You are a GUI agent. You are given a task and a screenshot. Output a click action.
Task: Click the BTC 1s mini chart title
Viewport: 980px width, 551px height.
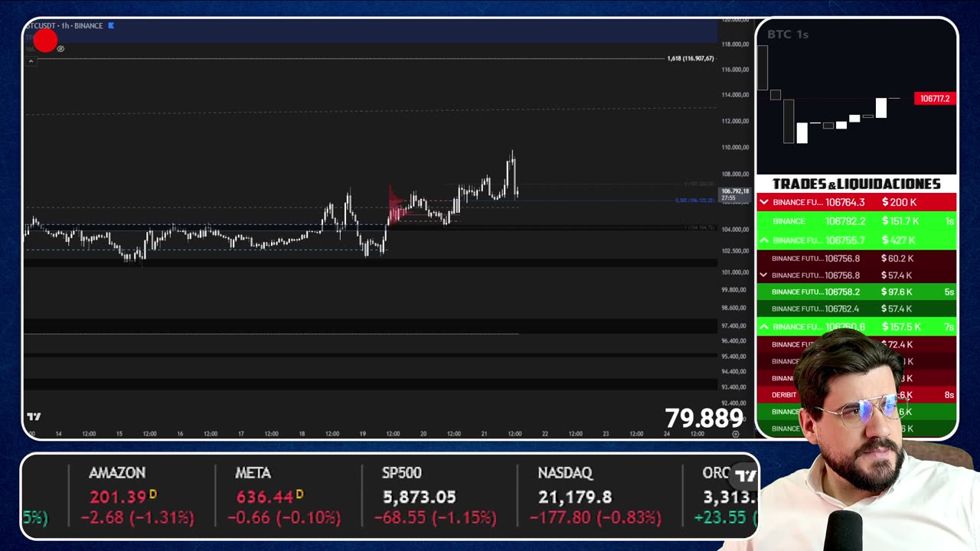click(x=788, y=34)
